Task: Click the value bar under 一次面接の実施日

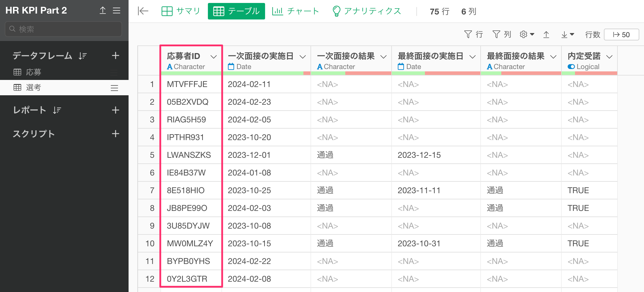Action: (263, 73)
